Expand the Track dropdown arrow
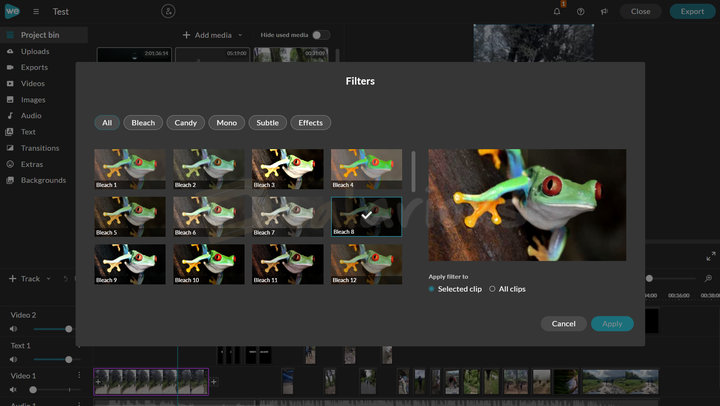Image resolution: width=720 pixels, height=406 pixels. (48, 279)
